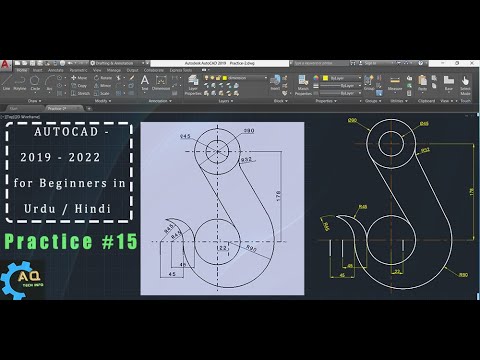Image resolution: width=480 pixels, height=360 pixels.
Task: Toggle current layer lock icon
Action: pos(219,78)
